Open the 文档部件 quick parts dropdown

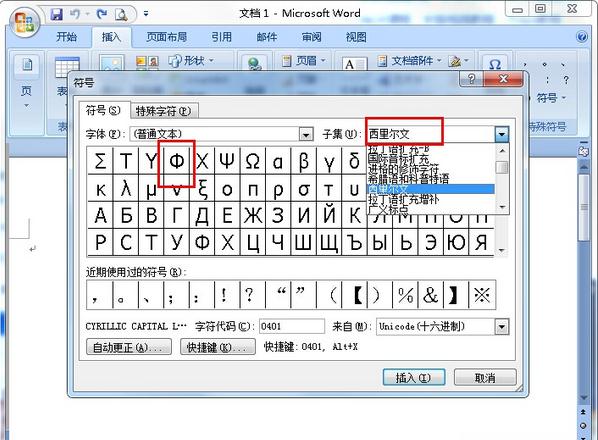coord(409,61)
